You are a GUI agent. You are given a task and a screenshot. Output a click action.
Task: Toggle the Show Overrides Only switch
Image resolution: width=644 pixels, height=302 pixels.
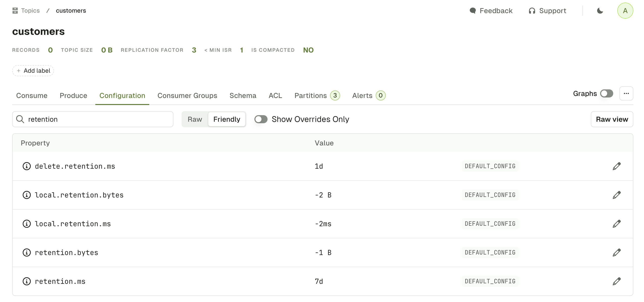pyautogui.click(x=260, y=119)
